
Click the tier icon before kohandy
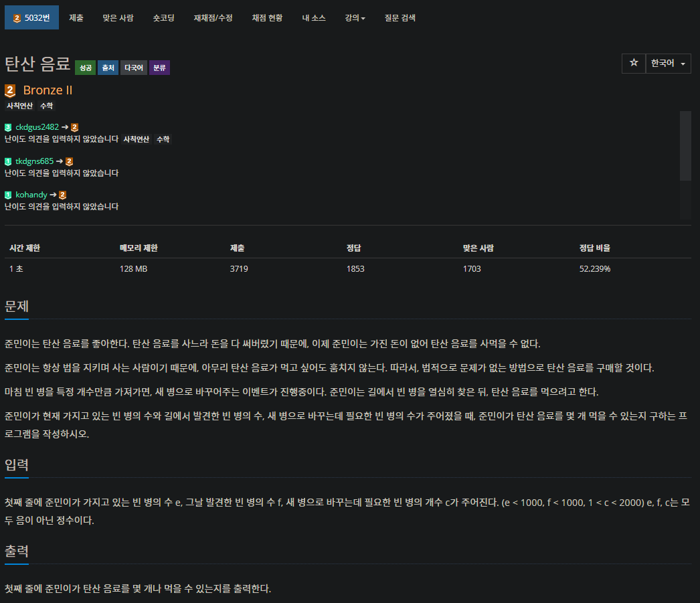click(x=8, y=195)
